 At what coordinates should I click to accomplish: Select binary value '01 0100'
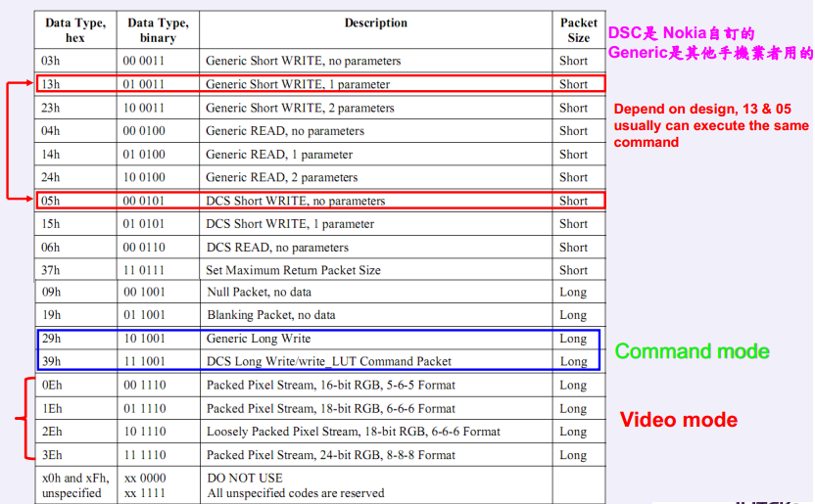pos(144,155)
